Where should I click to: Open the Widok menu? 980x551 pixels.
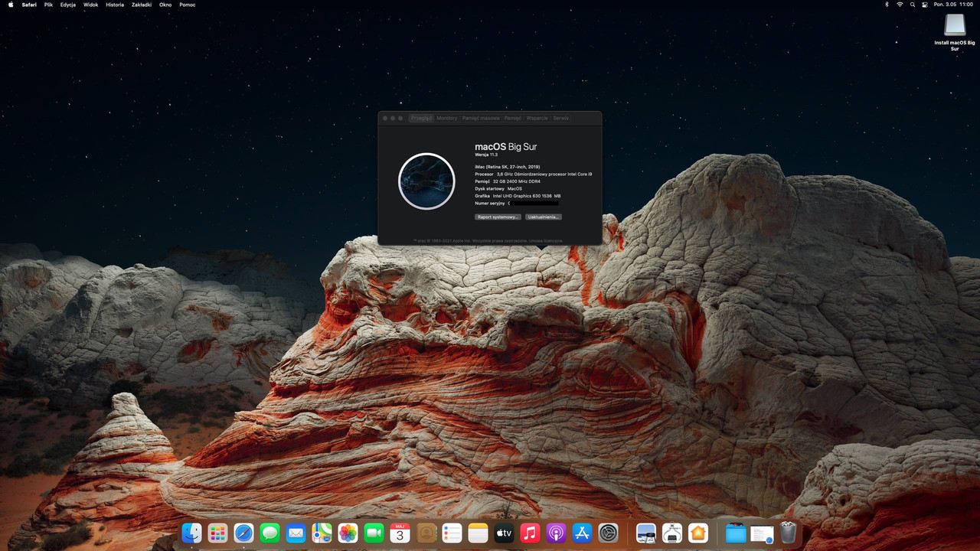[90, 5]
